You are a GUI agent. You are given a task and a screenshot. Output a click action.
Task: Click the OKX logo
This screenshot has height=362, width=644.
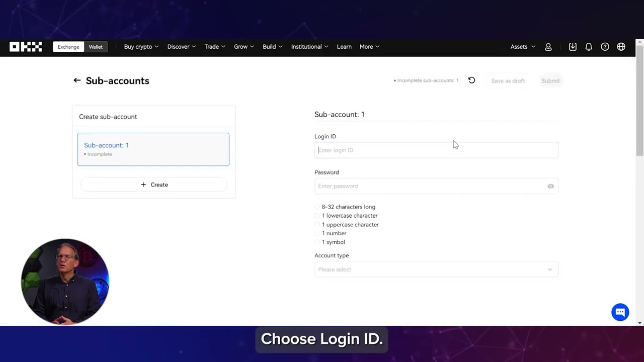click(26, 47)
